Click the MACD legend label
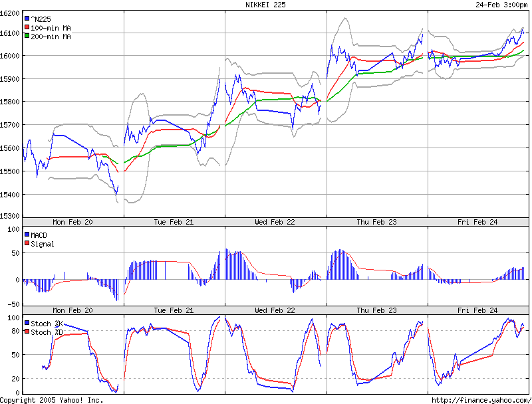Viewport: 532px width, 404px height. tap(39, 235)
